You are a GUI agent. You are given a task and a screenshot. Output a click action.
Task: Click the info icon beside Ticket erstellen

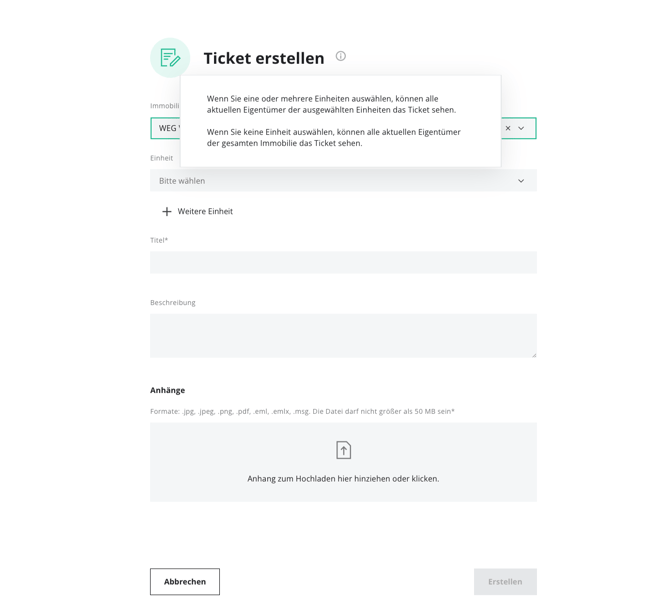point(341,56)
